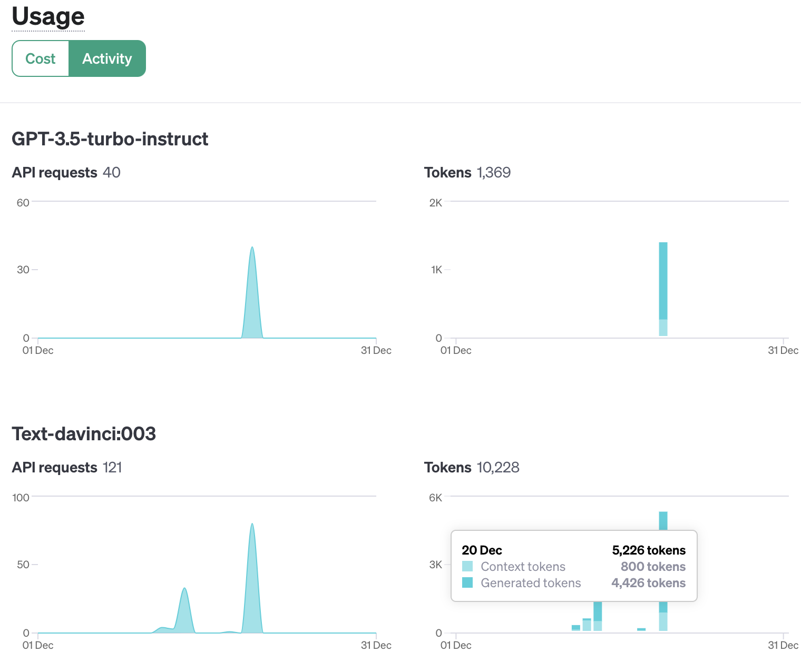Click the 100 axis label on davinci requests
This screenshot has height=672, width=801.
pos(21,498)
